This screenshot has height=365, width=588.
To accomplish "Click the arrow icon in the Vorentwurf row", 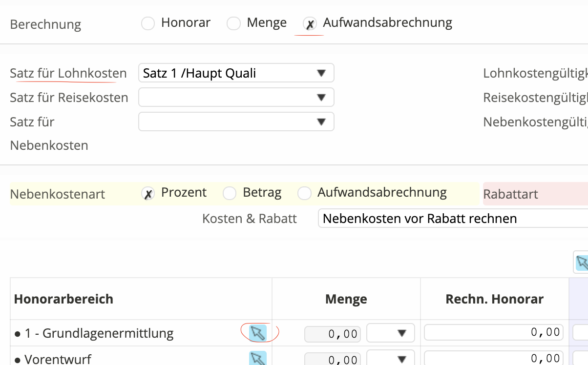I will coord(257,359).
